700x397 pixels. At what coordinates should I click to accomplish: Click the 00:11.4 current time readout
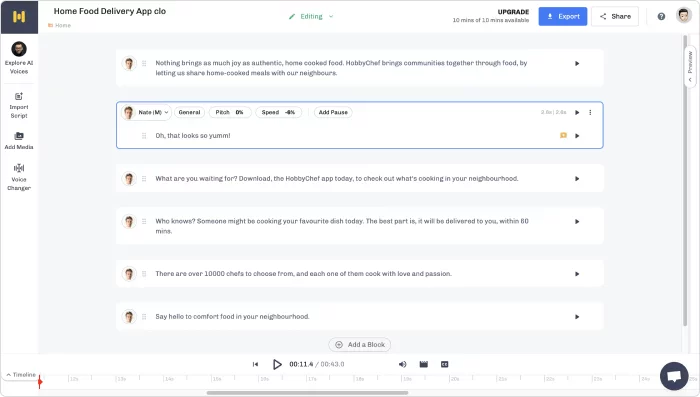coord(301,364)
